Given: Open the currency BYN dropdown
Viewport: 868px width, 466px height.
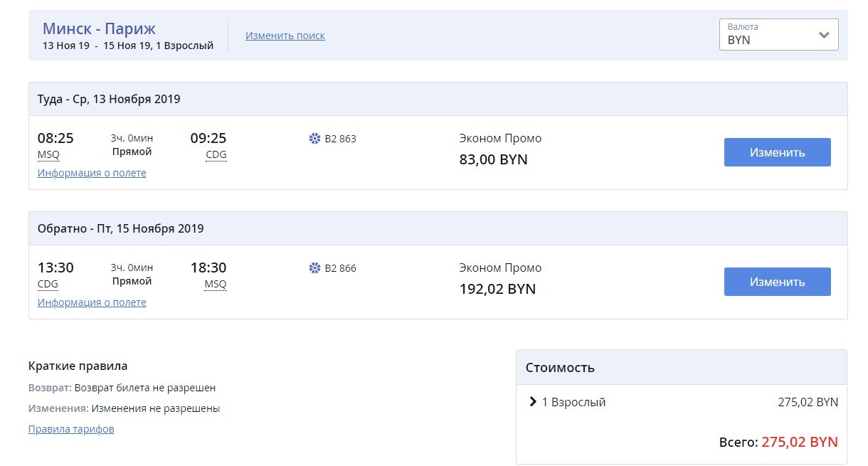Looking at the screenshot, I should click(x=778, y=35).
